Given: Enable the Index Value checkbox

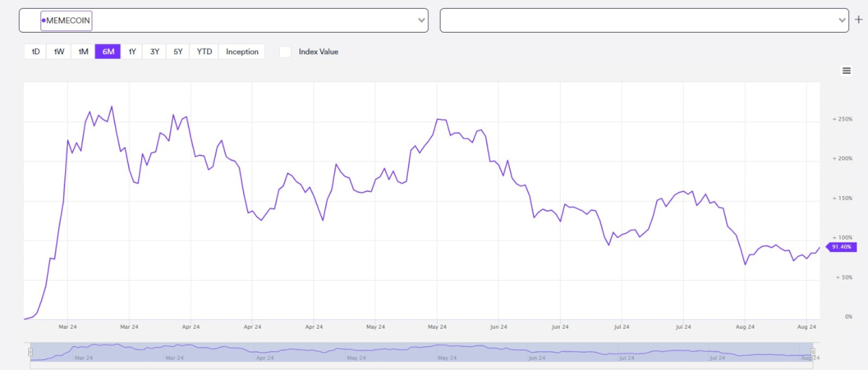Looking at the screenshot, I should point(286,51).
